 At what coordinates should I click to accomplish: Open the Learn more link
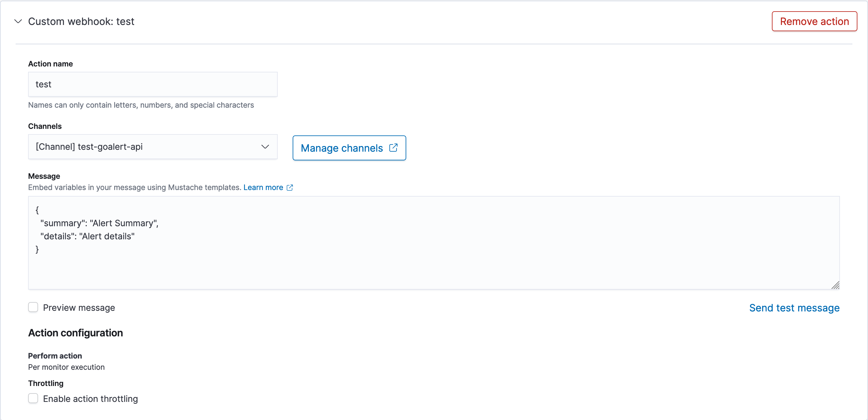[x=263, y=188]
